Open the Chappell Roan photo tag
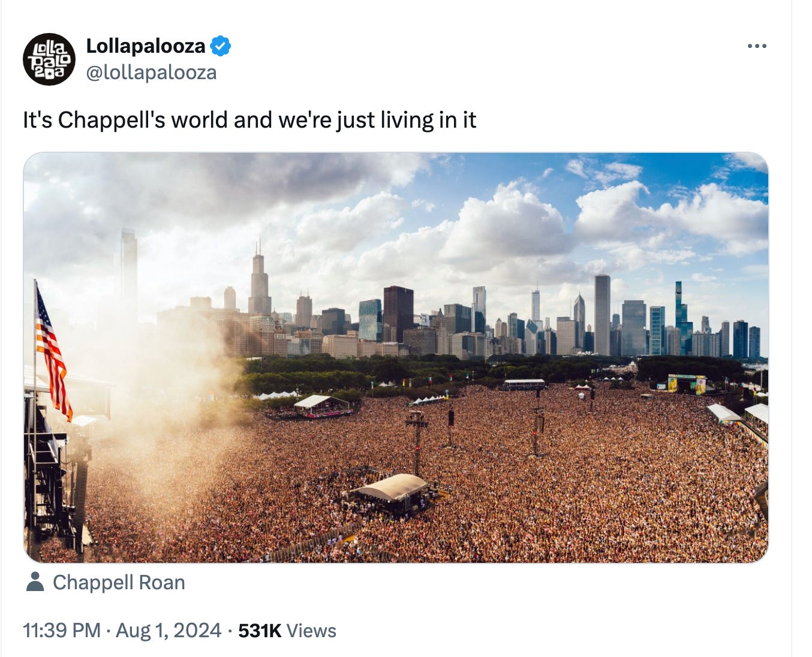Image resolution: width=812 pixels, height=657 pixels. (x=119, y=582)
